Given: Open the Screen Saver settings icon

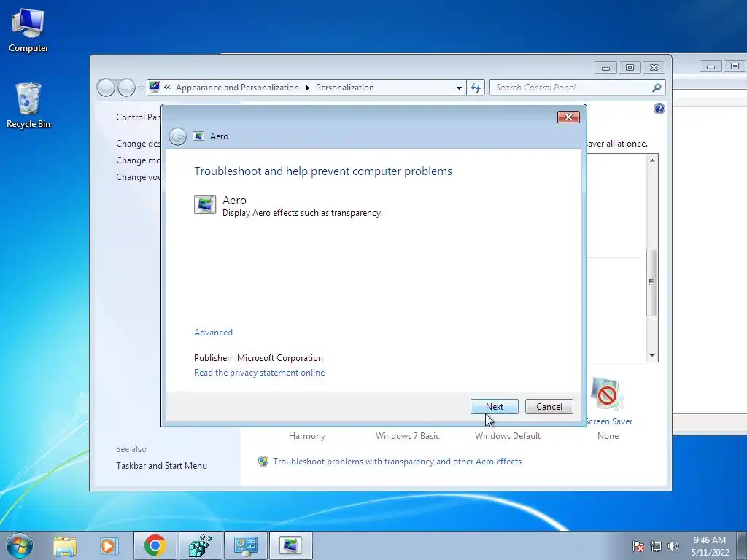Looking at the screenshot, I should (608, 395).
